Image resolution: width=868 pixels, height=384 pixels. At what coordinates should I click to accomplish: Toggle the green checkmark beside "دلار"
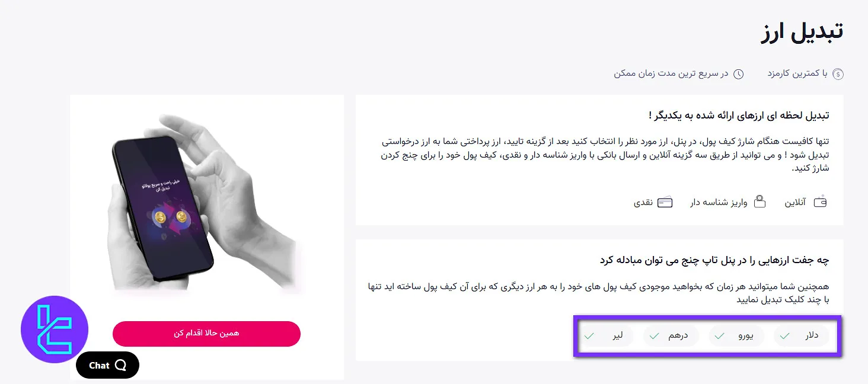pos(784,335)
